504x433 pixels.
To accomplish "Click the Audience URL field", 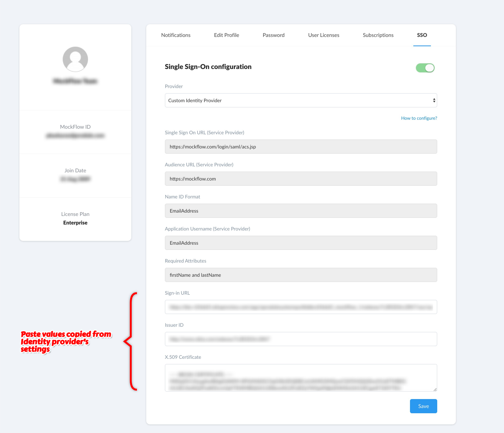I will [301, 179].
